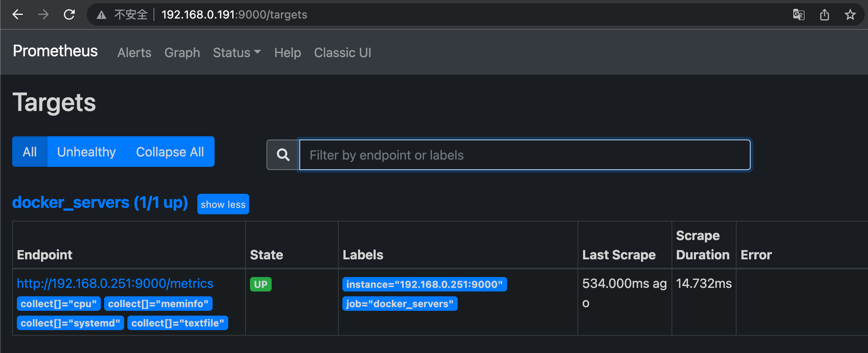Open the 192.168.0.251:9000/metrics endpoint link

pos(115,283)
